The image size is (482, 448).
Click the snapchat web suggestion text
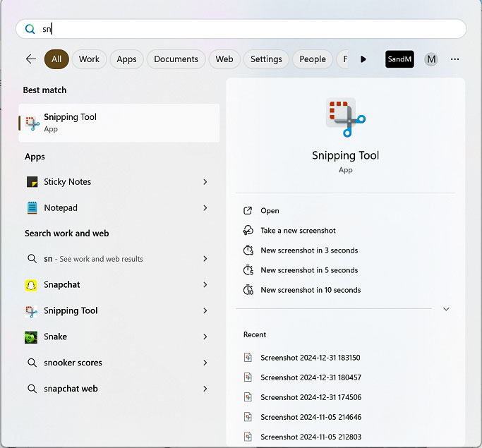point(71,389)
